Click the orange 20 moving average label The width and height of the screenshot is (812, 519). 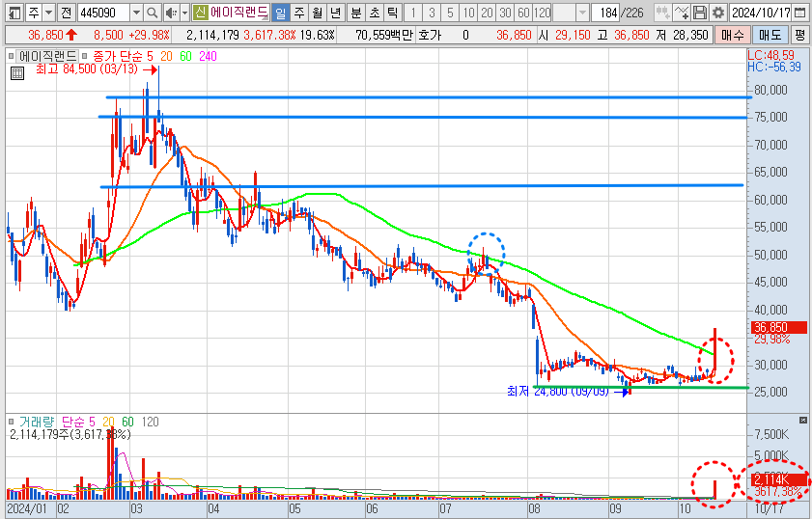[x=166, y=56]
